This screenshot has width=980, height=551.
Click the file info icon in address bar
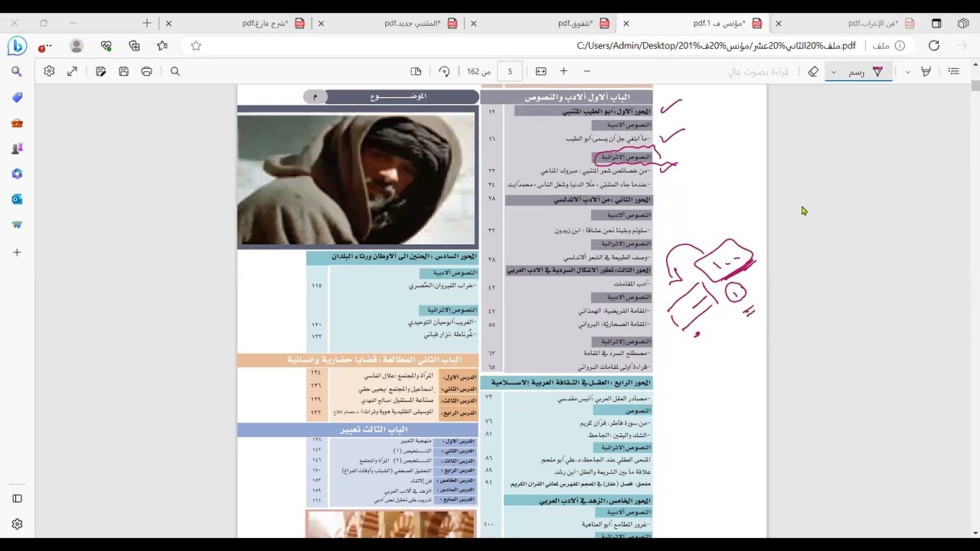click(900, 46)
